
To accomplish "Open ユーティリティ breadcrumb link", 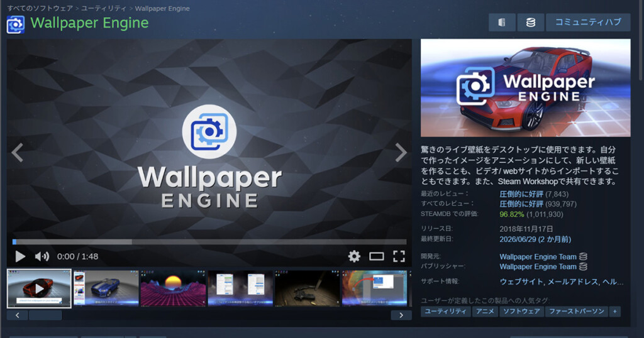I will click(104, 8).
